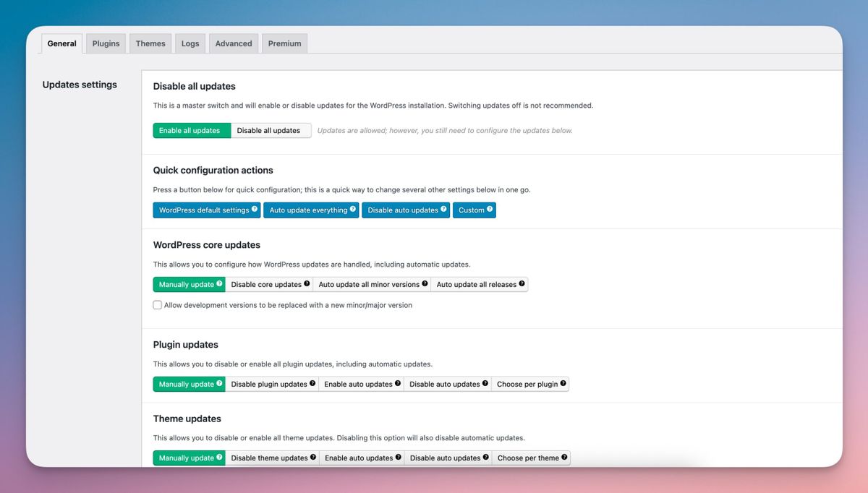Image resolution: width=868 pixels, height=493 pixels.
Task: Click help icon next to Choose per theme
Action: (564, 458)
